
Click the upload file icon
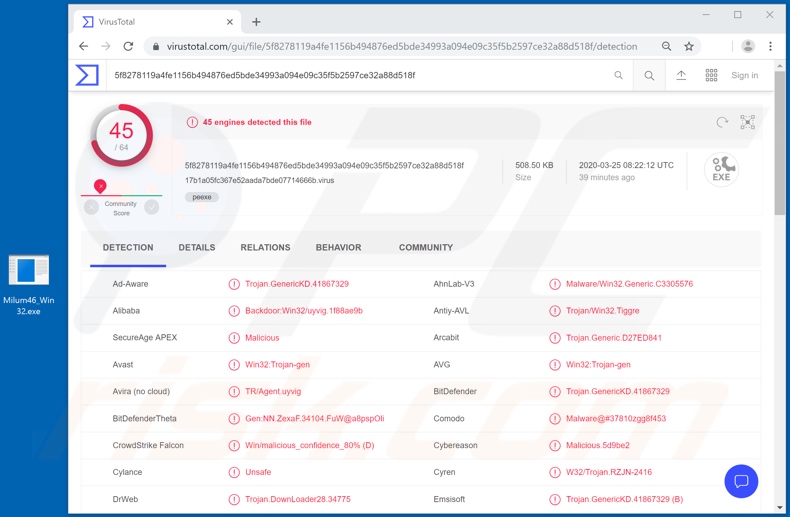(x=681, y=75)
